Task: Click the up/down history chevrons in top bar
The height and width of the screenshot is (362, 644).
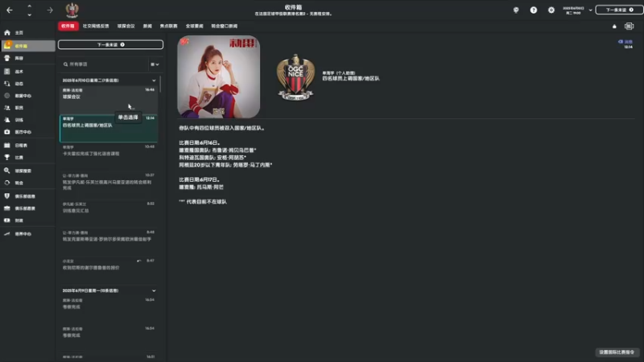Action: coord(29,10)
